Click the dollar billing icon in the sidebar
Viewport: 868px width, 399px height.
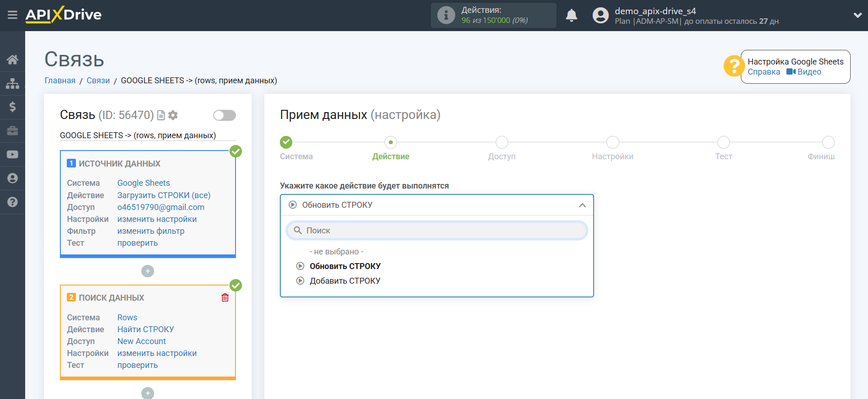pos(12,107)
